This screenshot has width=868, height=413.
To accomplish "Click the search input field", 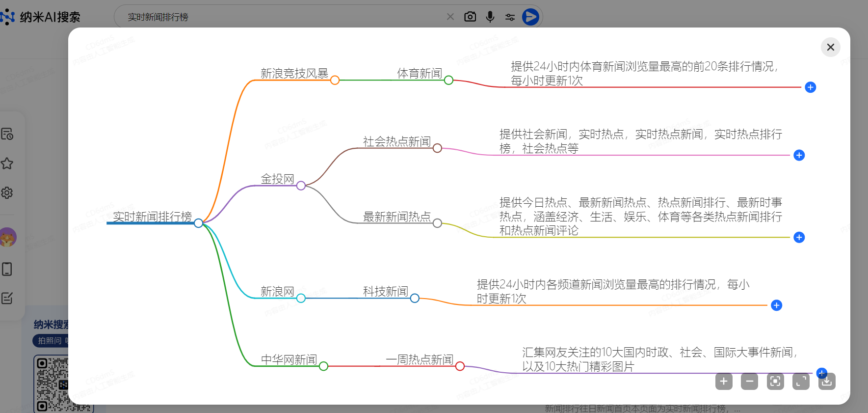I will click(280, 17).
